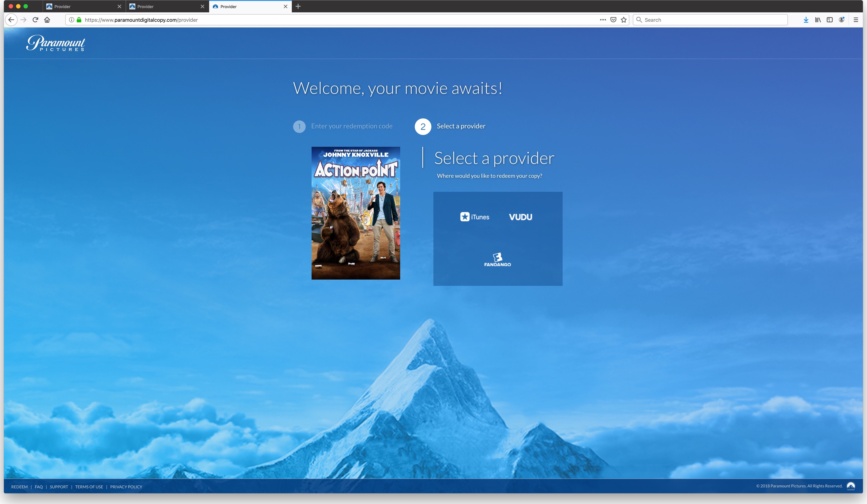
Task: Click the search magnifier icon
Action: coord(639,20)
